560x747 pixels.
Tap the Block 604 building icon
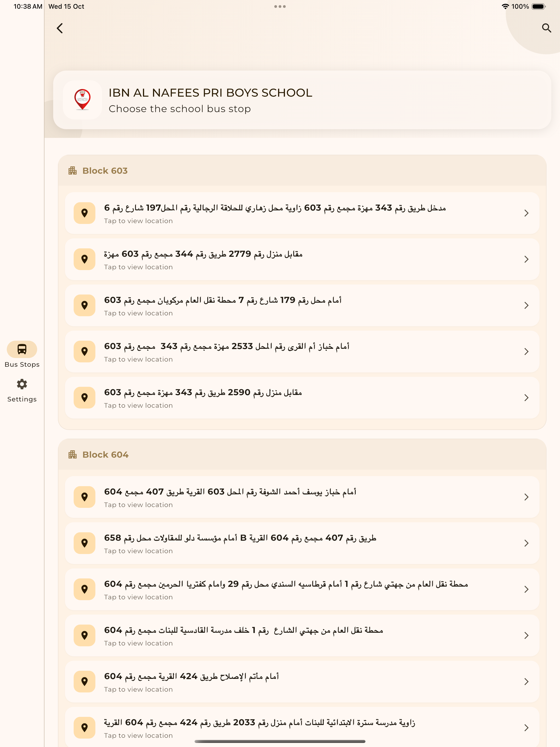click(72, 455)
